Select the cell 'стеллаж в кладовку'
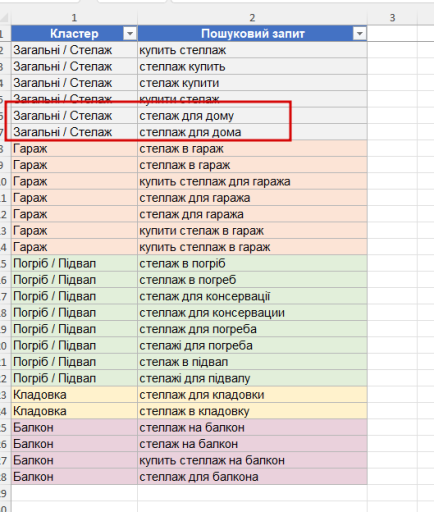The width and height of the screenshot is (434, 512). point(252,411)
